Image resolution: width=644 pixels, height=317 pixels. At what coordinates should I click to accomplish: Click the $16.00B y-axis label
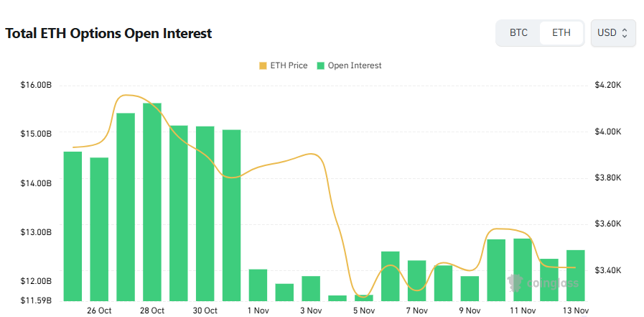(x=36, y=85)
